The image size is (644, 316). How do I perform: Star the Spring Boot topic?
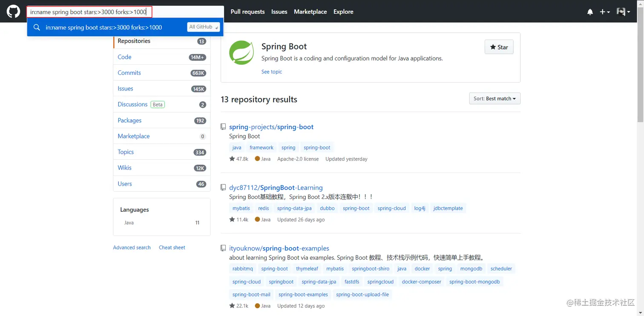click(499, 47)
